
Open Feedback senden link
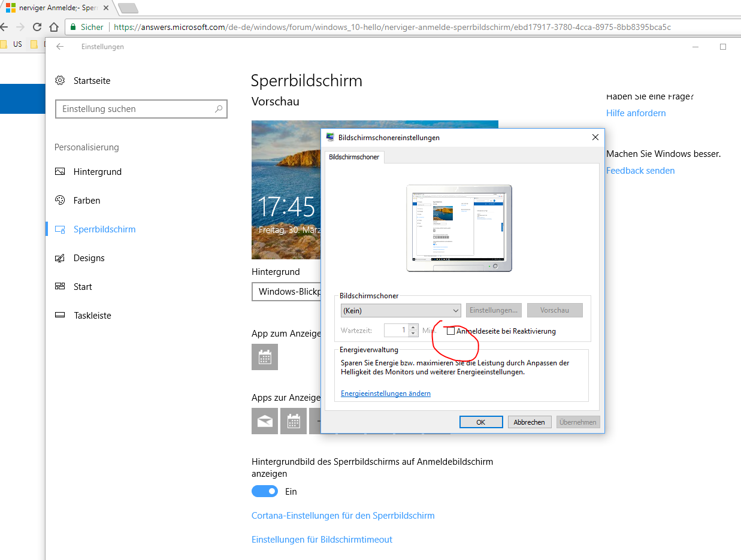pos(640,171)
